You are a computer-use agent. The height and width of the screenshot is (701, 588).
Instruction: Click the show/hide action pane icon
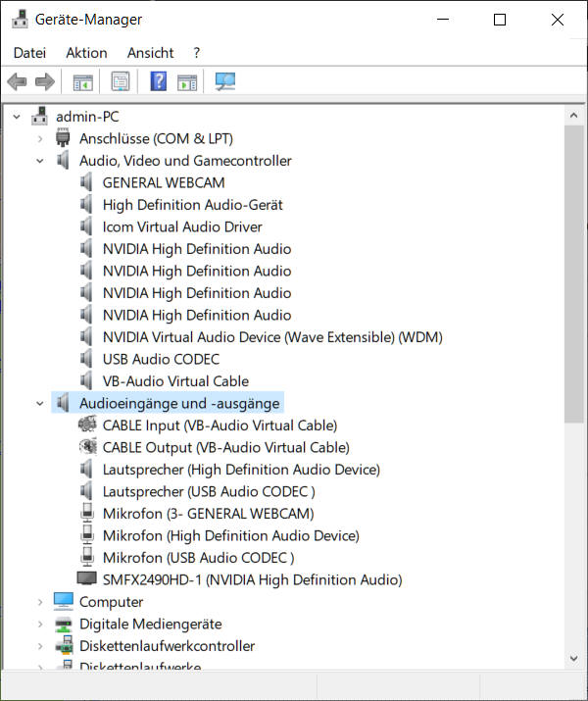click(x=187, y=82)
